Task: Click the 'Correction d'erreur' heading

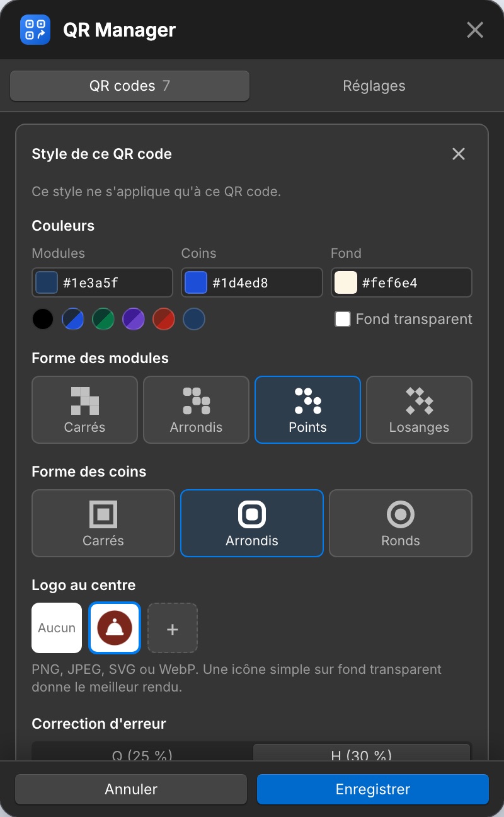Action: (x=99, y=724)
